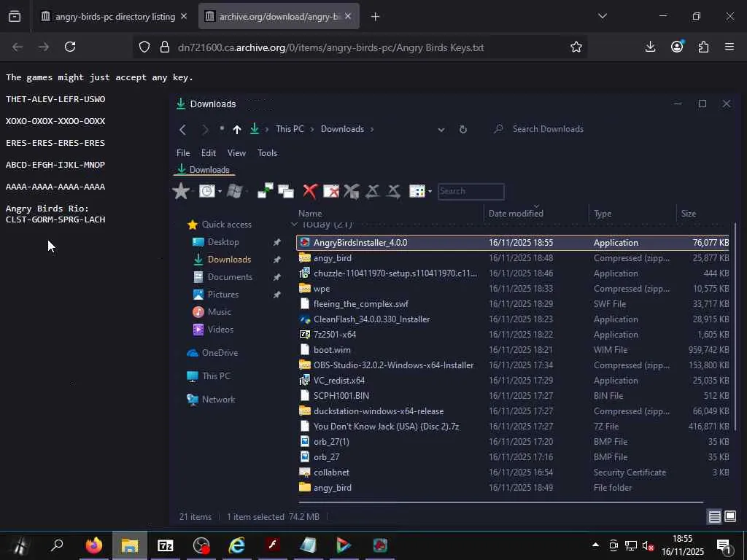The image size is (747, 560).
Task: Click the view layout grid icon
Action: (x=417, y=192)
